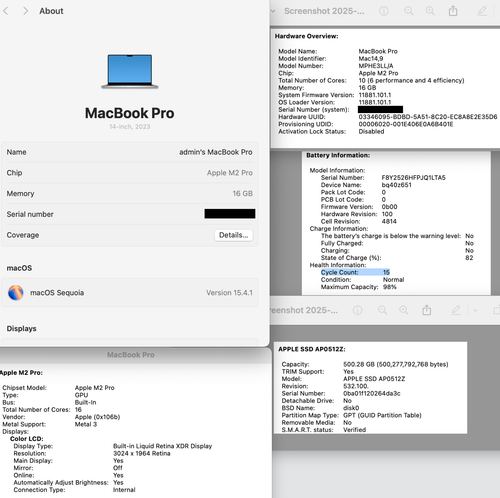Click the resolution '3024 x 1964 Retina' value
500x498 pixels.
[142, 453]
